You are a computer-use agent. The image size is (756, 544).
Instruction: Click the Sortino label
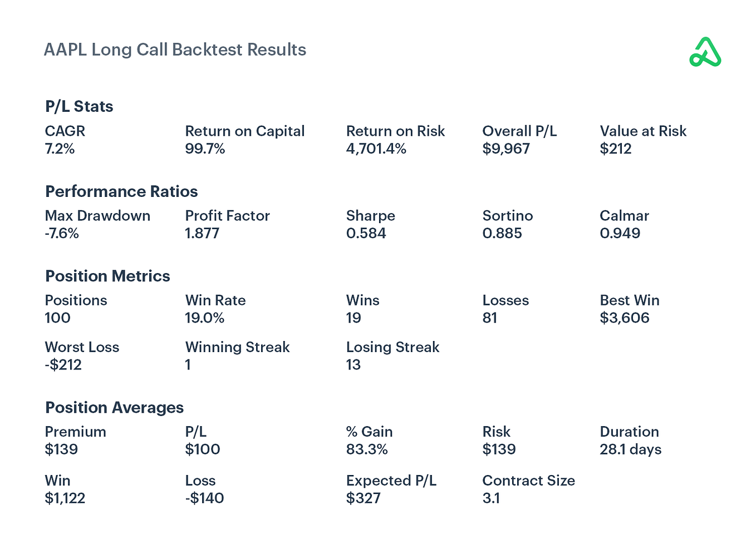tap(507, 216)
